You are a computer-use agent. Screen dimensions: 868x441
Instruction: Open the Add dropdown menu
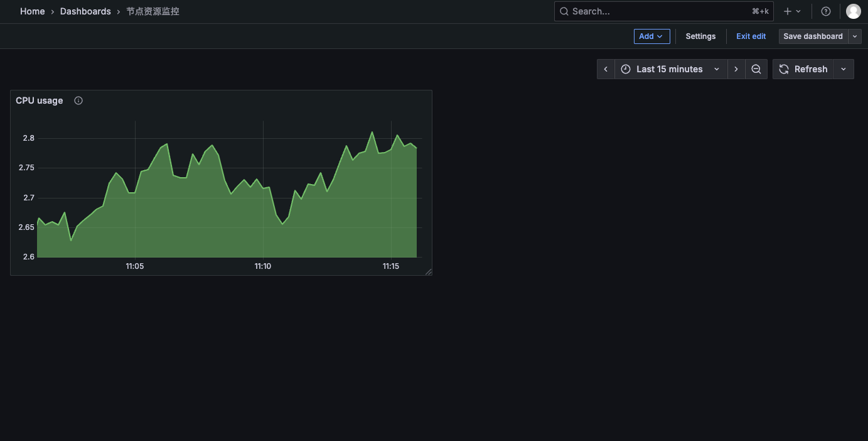tap(651, 36)
